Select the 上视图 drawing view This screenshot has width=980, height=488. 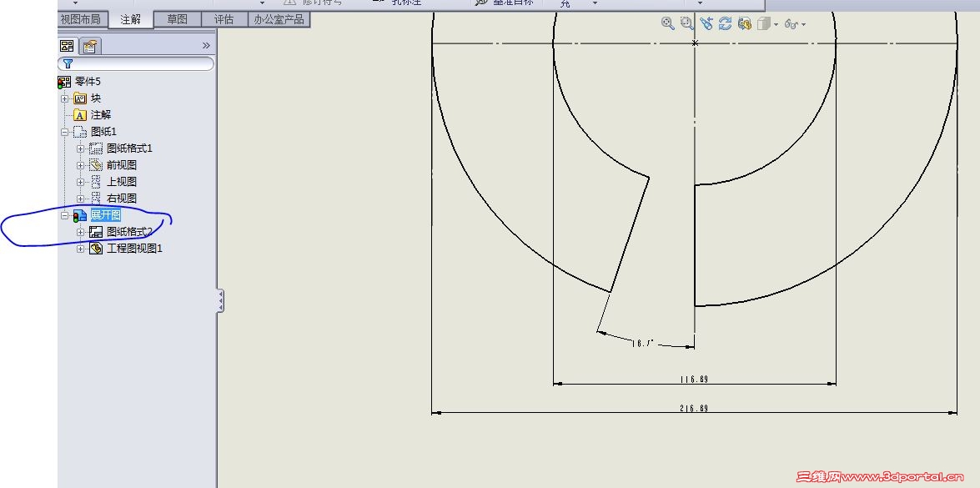[121, 182]
